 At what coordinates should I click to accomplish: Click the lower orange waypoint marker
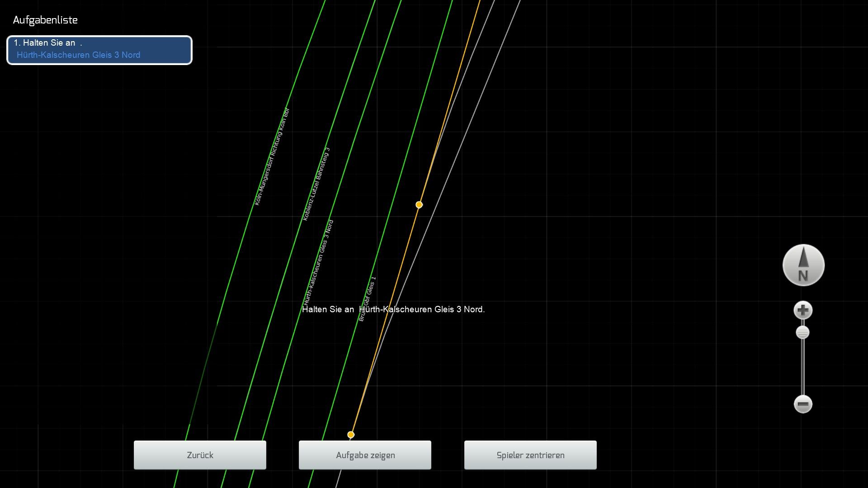(351, 435)
